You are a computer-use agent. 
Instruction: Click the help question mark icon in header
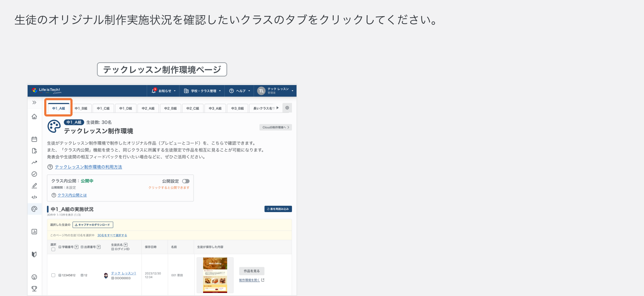[x=231, y=91]
